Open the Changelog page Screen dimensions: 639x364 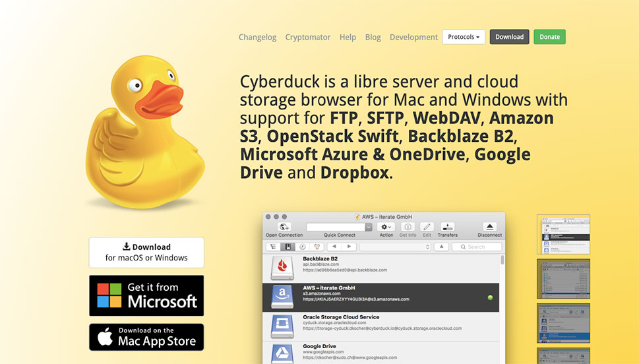pyautogui.click(x=258, y=37)
